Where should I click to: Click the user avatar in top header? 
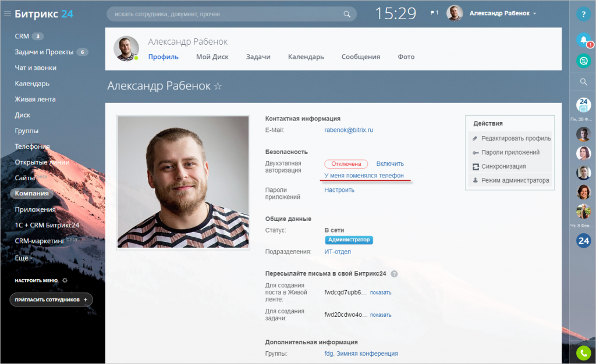click(455, 13)
